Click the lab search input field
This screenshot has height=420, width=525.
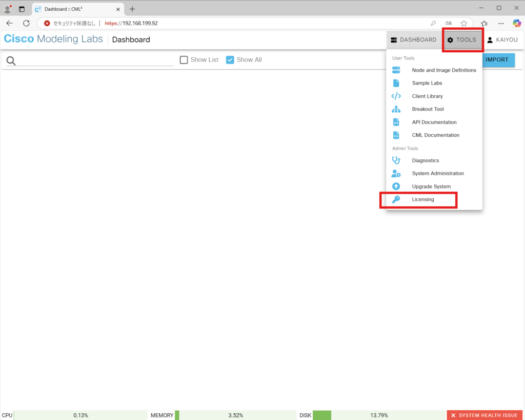pyautogui.click(x=95, y=60)
